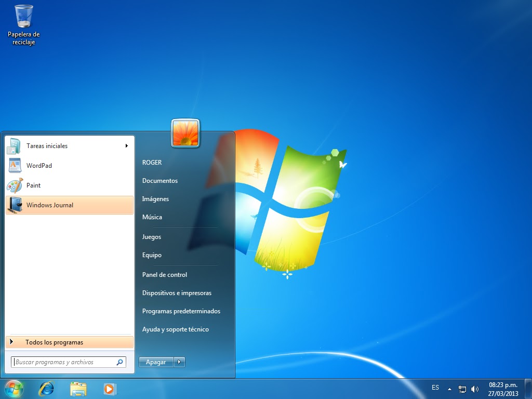Focus the Buscar programas y archivos field
Image resolution: width=532 pixels, height=399 pixels.
(69, 362)
